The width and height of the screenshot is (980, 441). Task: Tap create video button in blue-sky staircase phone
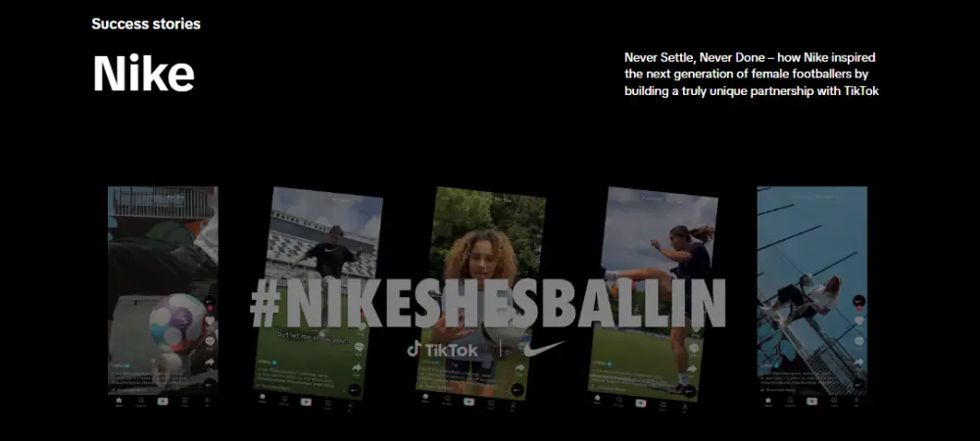[x=811, y=401]
